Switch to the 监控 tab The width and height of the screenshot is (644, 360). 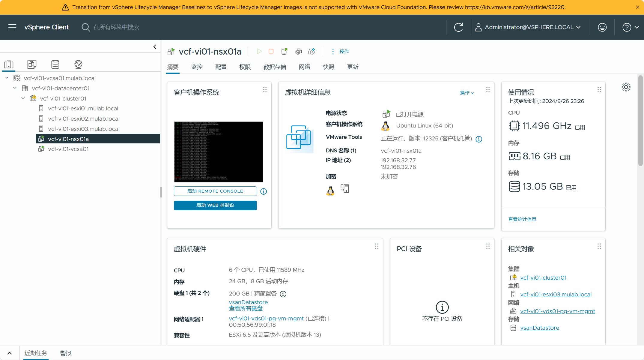197,67
